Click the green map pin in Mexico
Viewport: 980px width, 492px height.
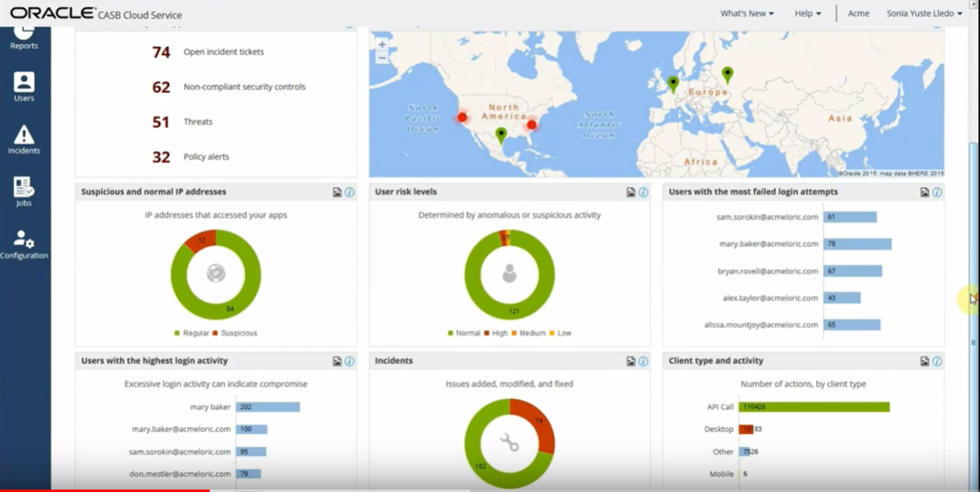[x=500, y=135]
